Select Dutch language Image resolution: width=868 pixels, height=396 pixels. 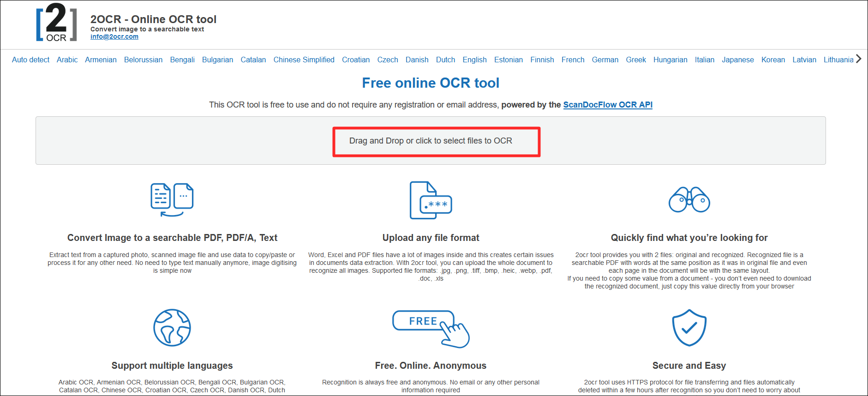445,60
